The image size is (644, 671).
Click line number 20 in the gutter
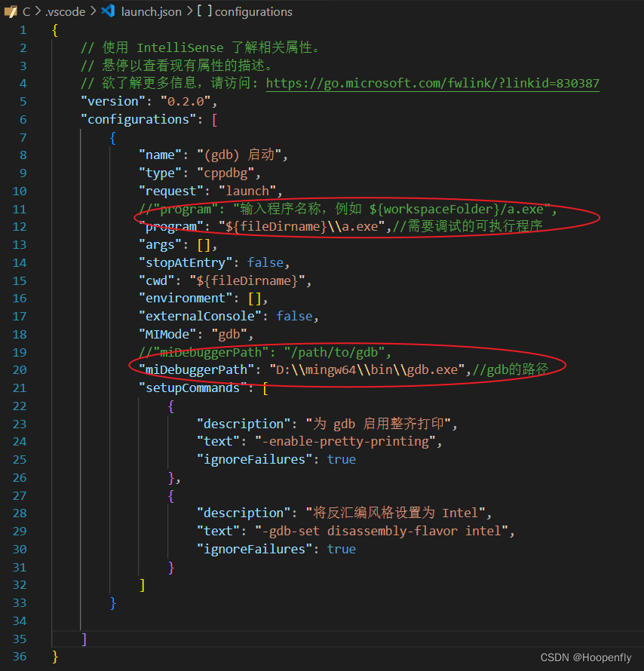click(20, 369)
